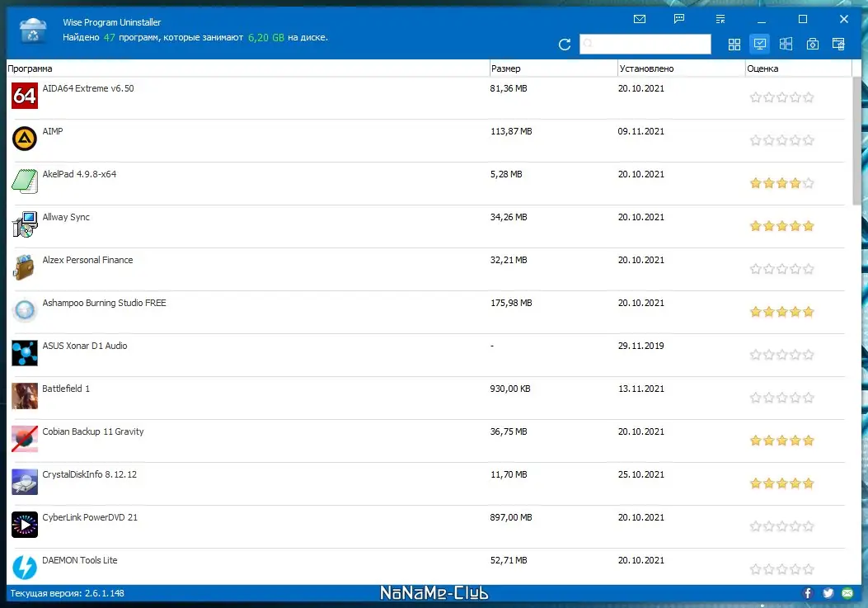Click the Battlefield 1 game icon
This screenshot has height=608, width=868.
click(25, 396)
